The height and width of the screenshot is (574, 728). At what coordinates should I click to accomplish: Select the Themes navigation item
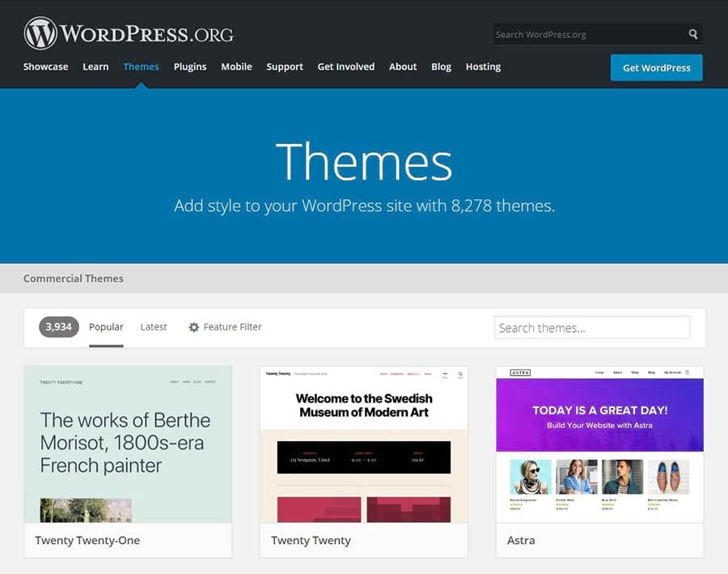pyautogui.click(x=141, y=66)
